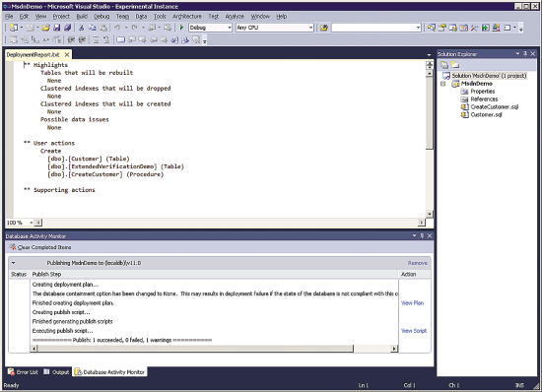The image size is (542, 392).
Task: Open the Find combo box dropdown
Action: (x=418, y=28)
